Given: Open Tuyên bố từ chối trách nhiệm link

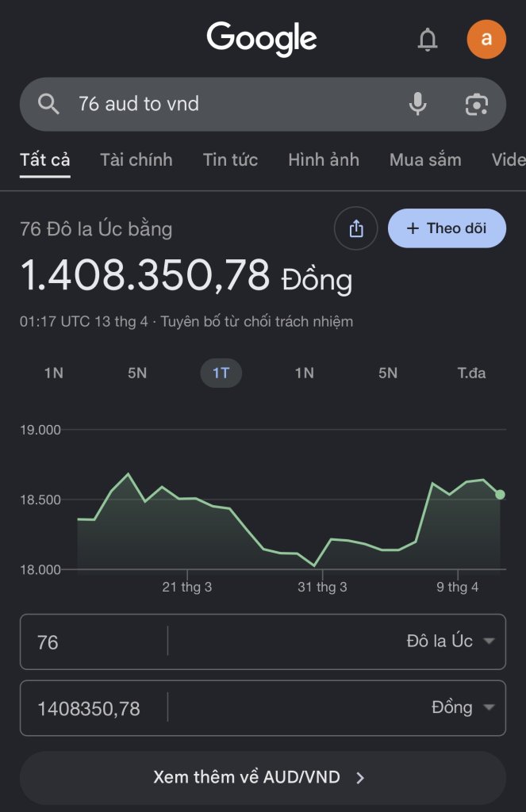Looking at the screenshot, I should (x=257, y=322).
